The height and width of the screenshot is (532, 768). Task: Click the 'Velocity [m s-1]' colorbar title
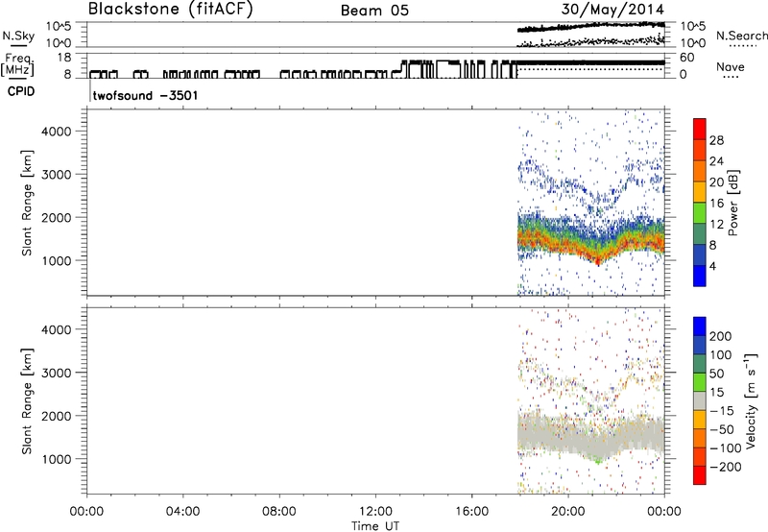point(750,400)
